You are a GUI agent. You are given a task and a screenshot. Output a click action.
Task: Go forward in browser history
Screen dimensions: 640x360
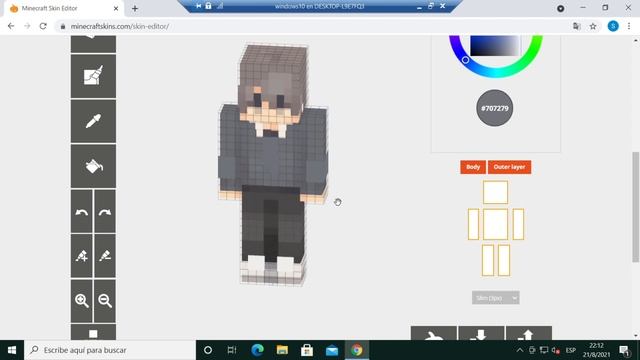27,26
